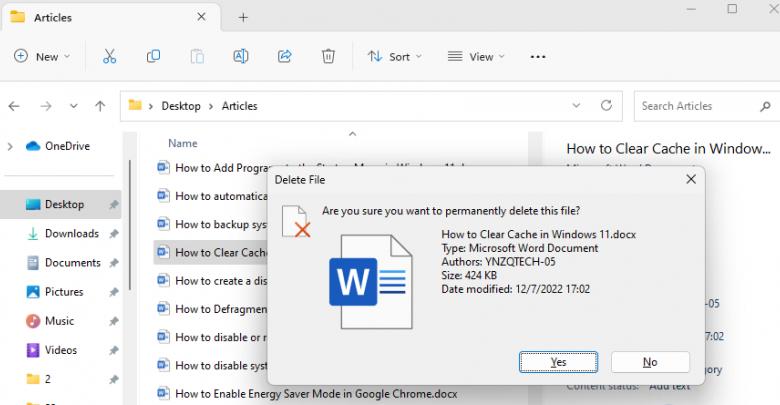Click Yes to confirm permanent deletion
780x405 pixels.
558,362
